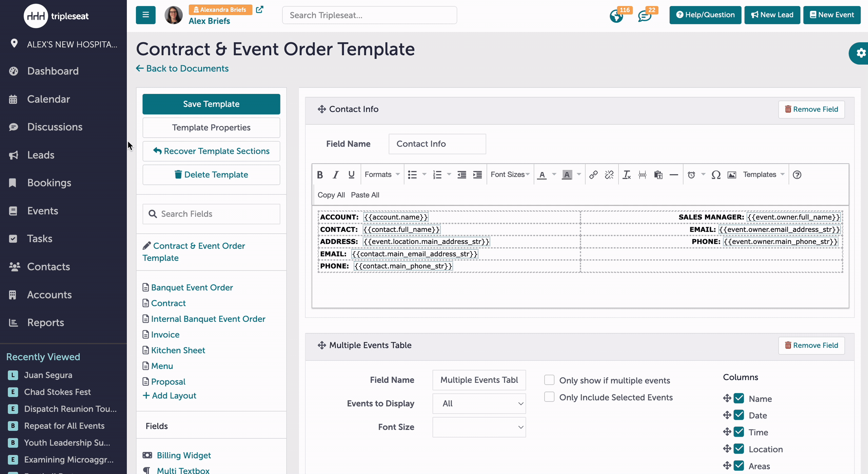The width and height of the screenshot is (868, 474).
Task: Remove the Contact Info field
Action: (811, 109)
